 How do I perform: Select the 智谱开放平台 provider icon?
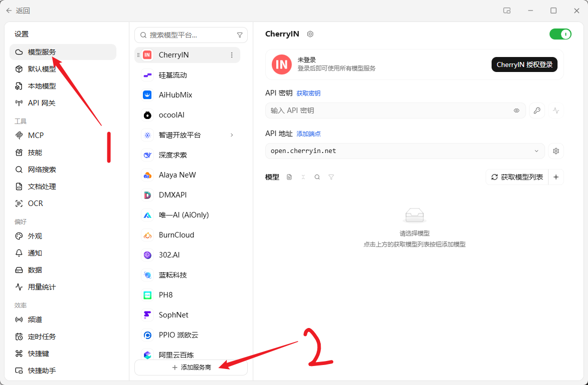pyautogui.click(x=147, y=135)
